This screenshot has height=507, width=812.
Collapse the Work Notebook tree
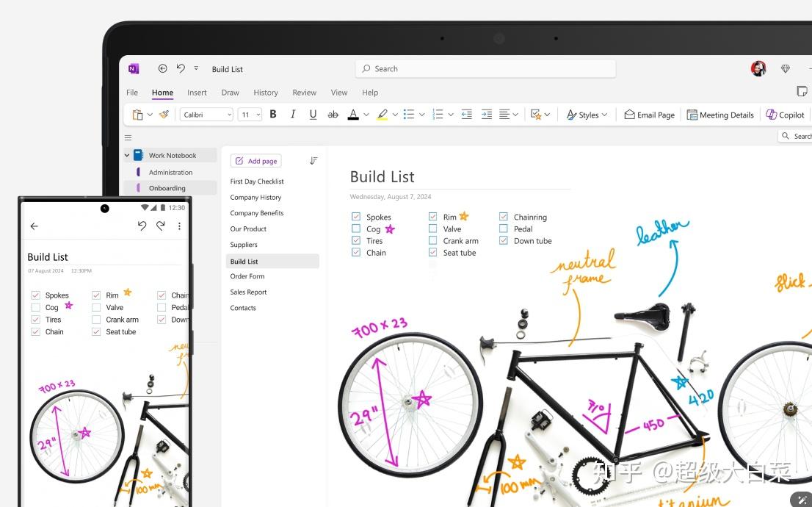[127, 155]
